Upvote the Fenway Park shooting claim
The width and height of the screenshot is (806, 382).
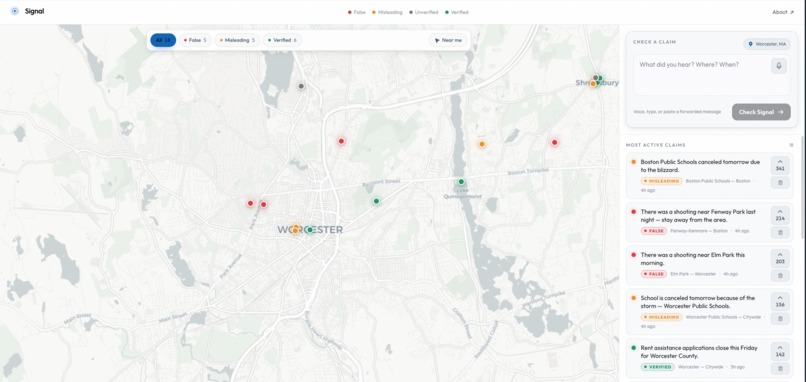tap(780, 215)
